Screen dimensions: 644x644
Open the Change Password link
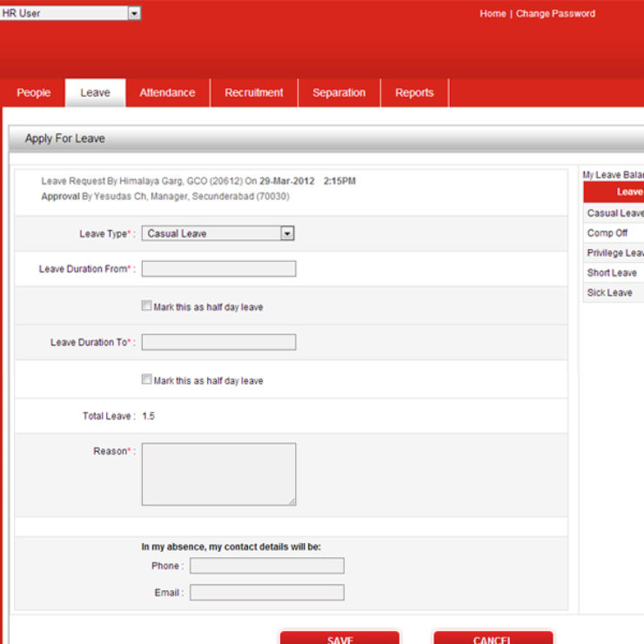555,14
